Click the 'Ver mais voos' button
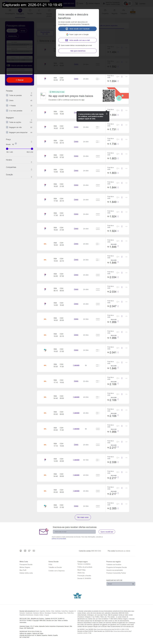This screenshot has height=644, width=153. click(83, 517)
